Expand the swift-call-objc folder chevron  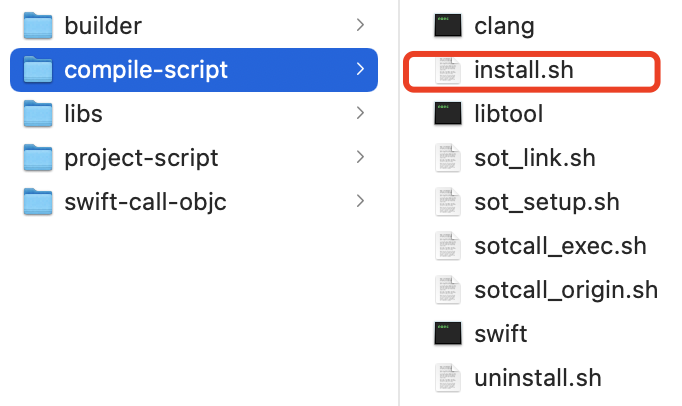(360, 201)
